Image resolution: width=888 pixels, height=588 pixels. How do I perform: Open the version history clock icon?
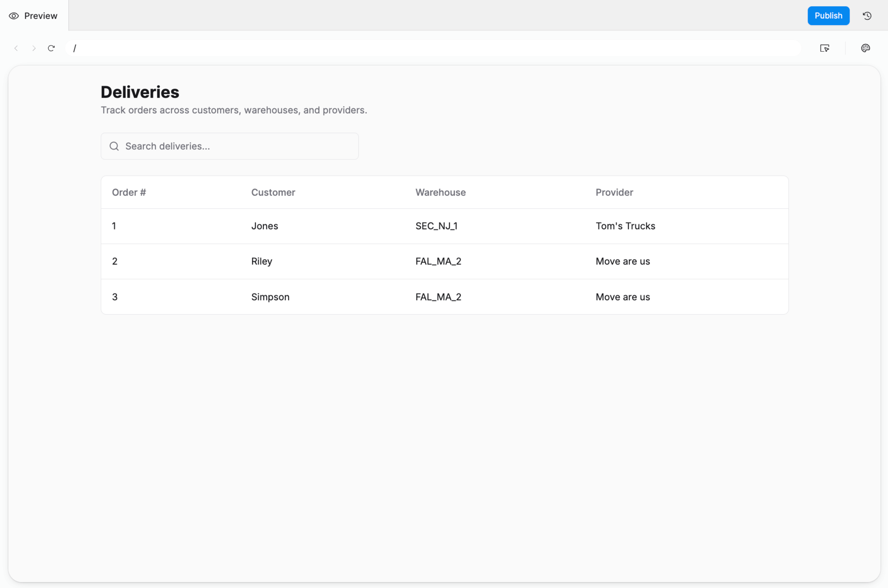(867, 16)
